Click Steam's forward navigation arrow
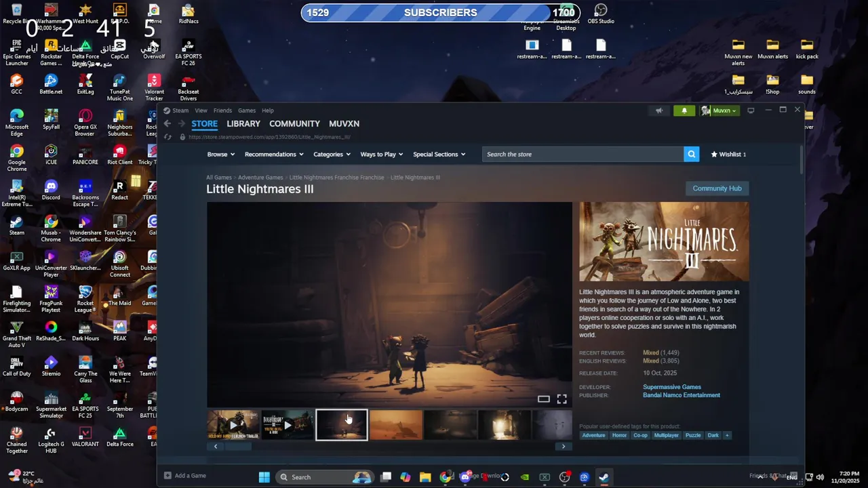 (x=182, y=124)
